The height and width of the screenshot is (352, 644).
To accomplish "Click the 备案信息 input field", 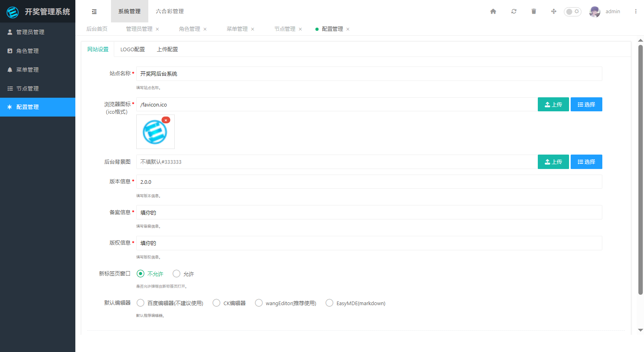I will [369, 212].
